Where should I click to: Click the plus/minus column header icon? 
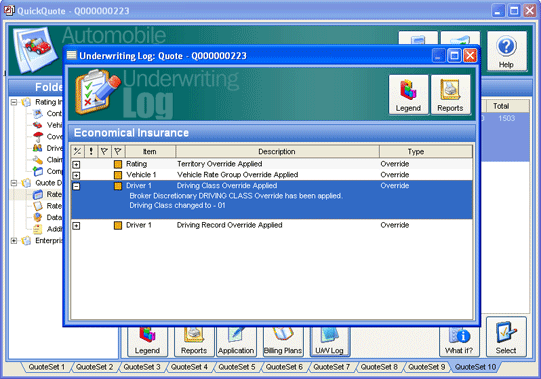[78, 151]
